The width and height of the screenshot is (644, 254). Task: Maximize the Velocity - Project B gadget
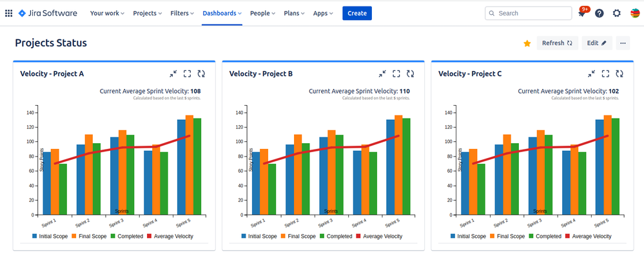pos(396,73)
